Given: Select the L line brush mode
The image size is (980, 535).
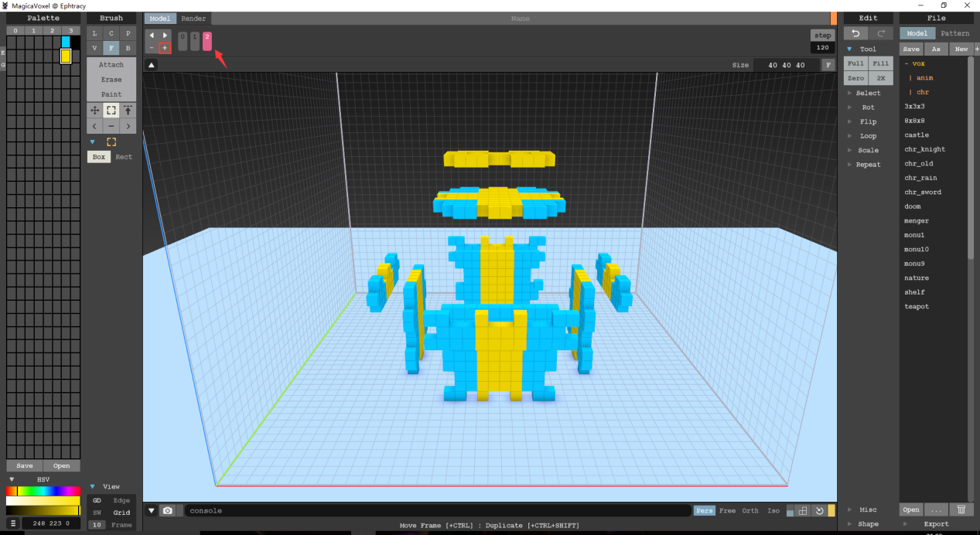Looking at the screenshot, I should (94, 33).
